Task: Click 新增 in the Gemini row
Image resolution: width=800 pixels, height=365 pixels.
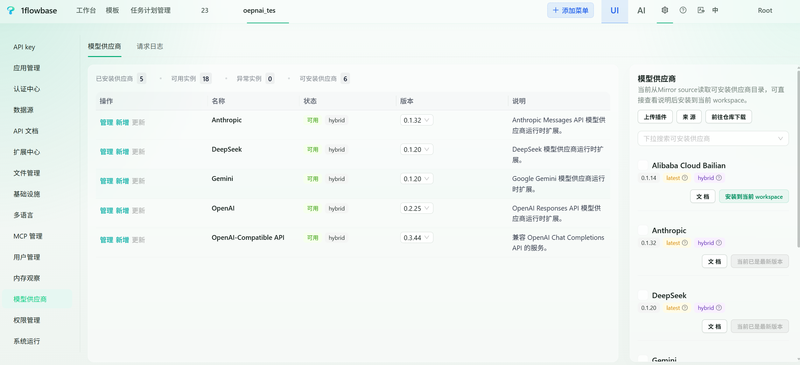Action: (122, 181)
